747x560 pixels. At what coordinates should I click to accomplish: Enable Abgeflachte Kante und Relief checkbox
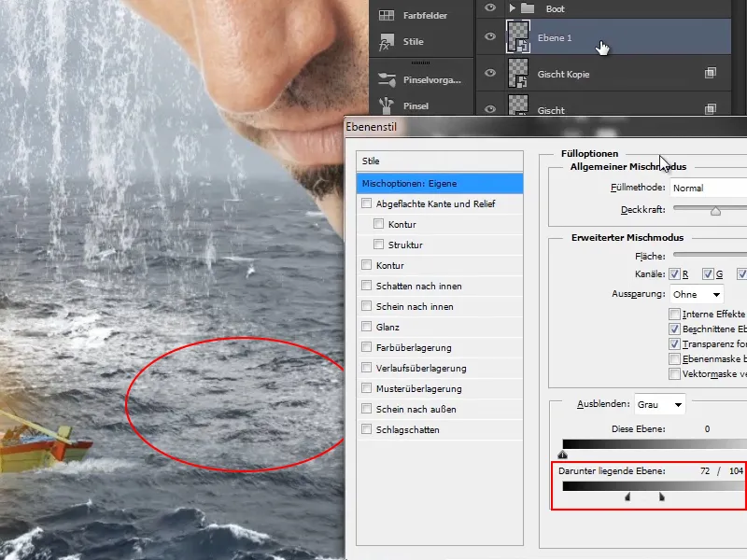click(x=366, y=203)
